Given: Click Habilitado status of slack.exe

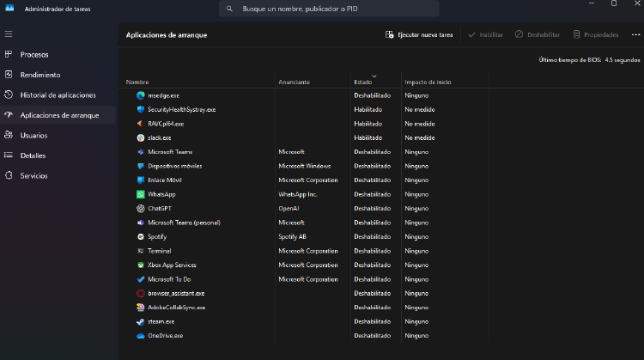Looking at the screenshot, I should pos(368,137).
